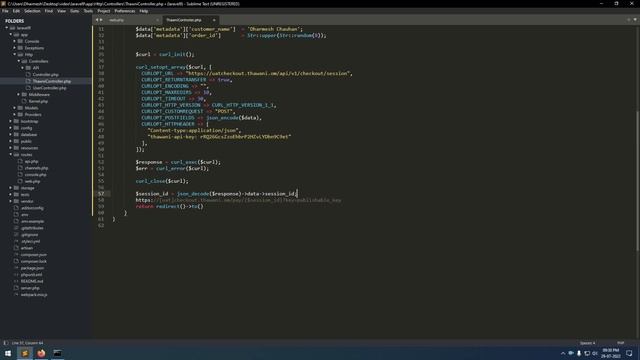Open composer.json in sidebar
The width and height of the screenshot is (640, 360).
tap(33, 255)
